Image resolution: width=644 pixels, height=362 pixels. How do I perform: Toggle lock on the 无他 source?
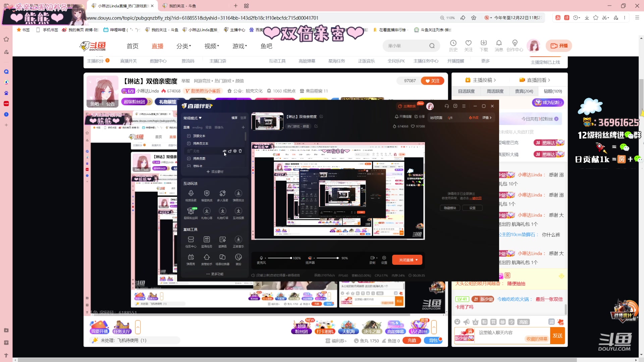coord(230,151)
